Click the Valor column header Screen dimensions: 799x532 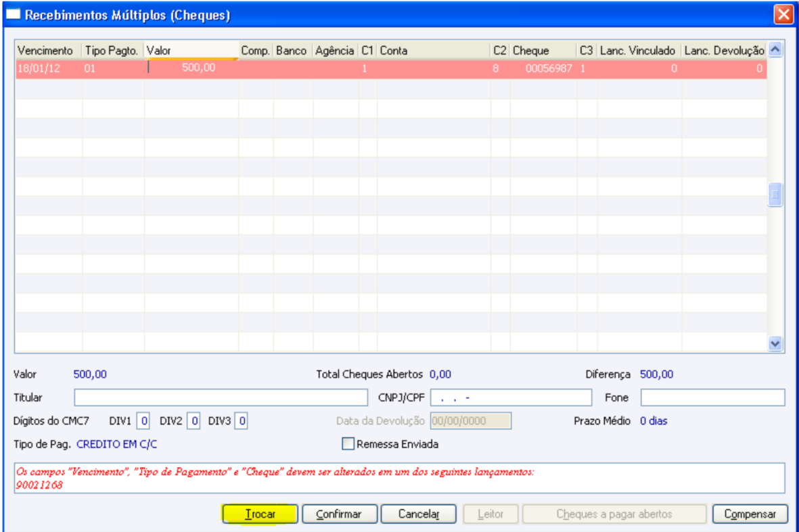pos(191,51)
